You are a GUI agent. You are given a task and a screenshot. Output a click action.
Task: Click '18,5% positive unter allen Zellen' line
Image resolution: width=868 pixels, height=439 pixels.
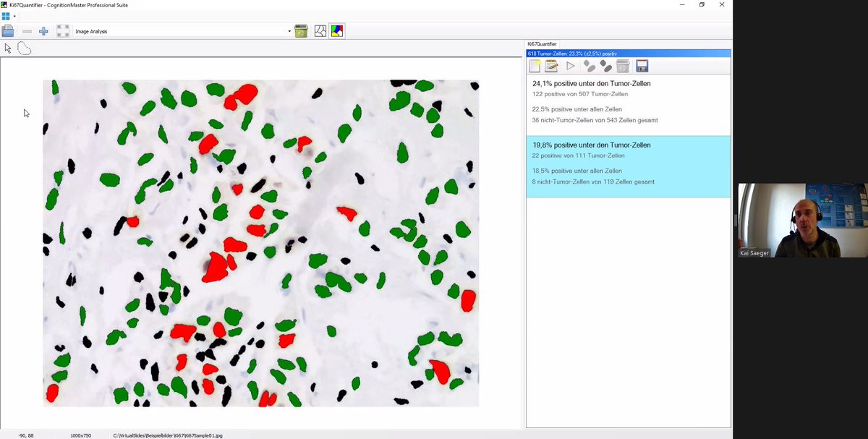coord(576,171)
